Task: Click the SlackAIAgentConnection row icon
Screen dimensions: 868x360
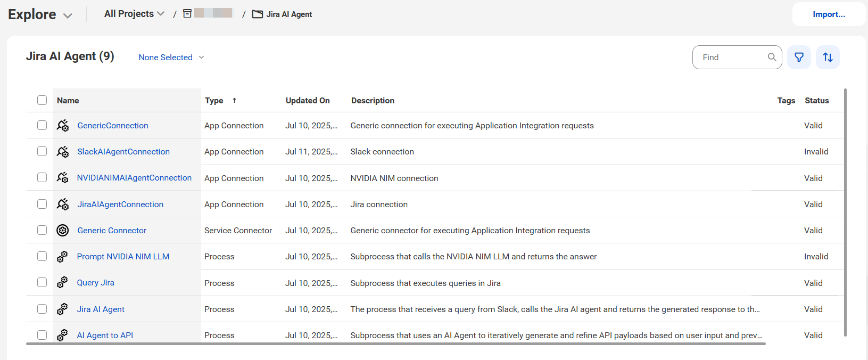Action: click(63, 152)
